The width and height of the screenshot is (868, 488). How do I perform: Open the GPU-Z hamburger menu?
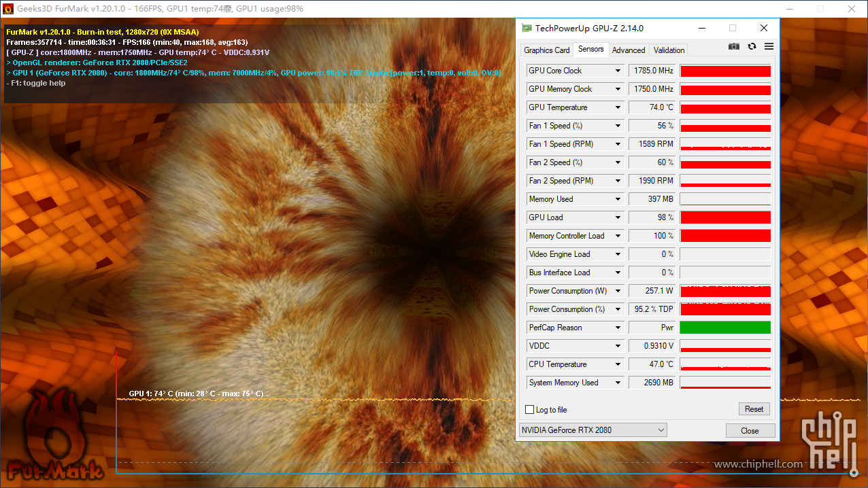pos(769,46)
